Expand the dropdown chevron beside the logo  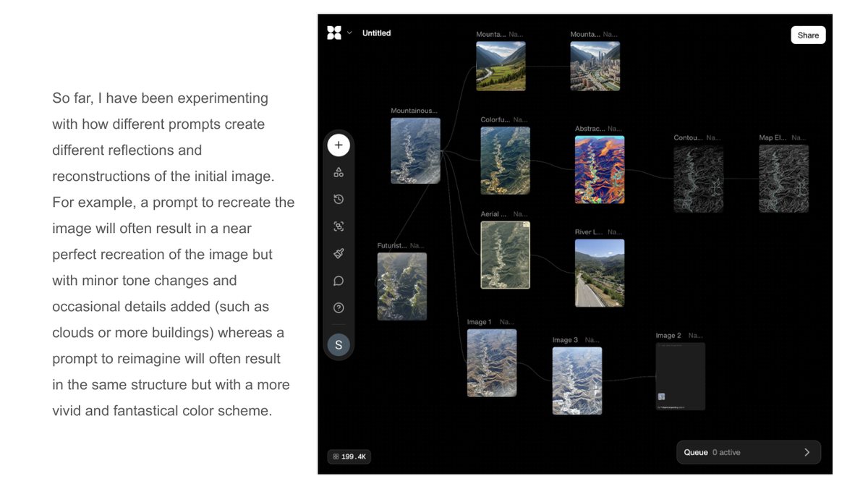349,33
